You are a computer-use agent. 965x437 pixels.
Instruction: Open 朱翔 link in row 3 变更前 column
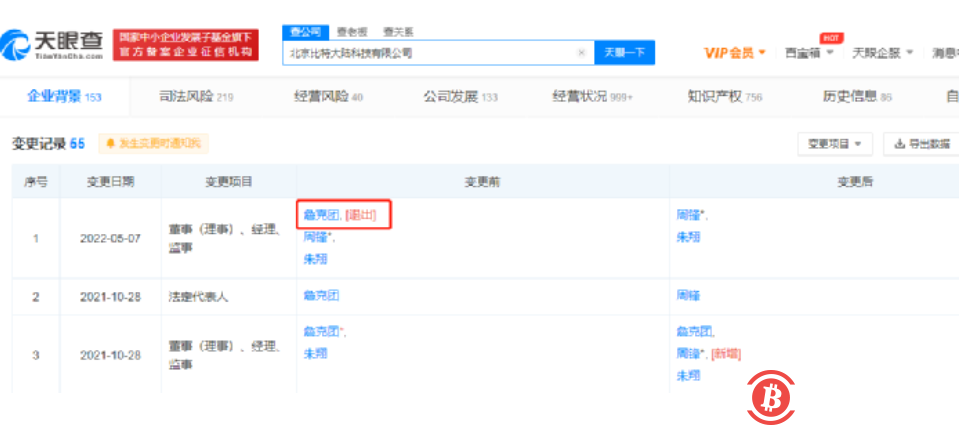point(315,353)
